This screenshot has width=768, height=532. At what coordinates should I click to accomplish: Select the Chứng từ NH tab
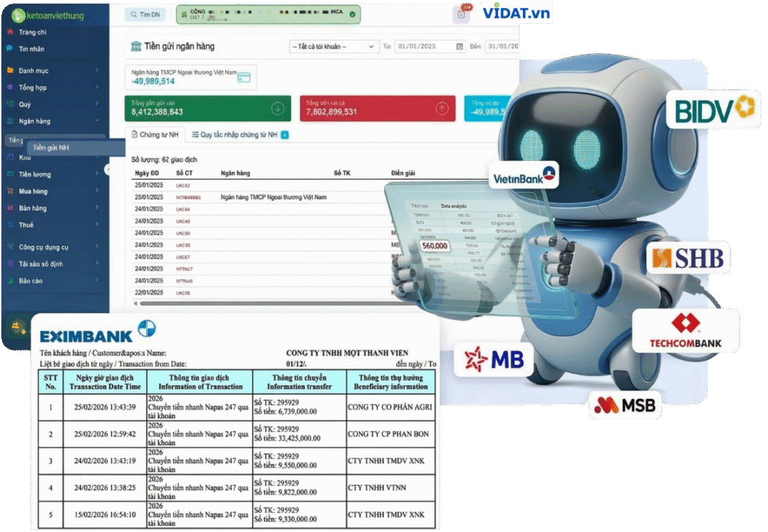(x=154, y=135)
